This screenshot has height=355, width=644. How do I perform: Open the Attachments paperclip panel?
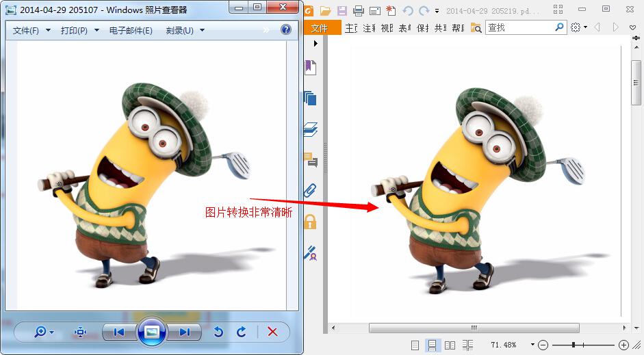pyautogui.click(x=310, y=190)
